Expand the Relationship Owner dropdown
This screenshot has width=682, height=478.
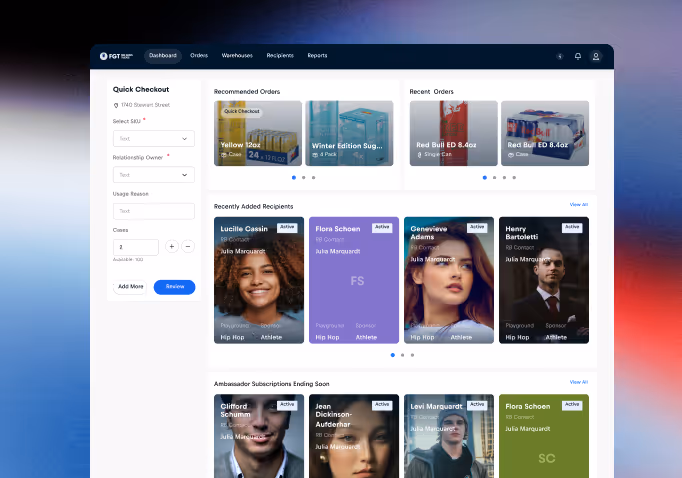[x=154, y=175]
